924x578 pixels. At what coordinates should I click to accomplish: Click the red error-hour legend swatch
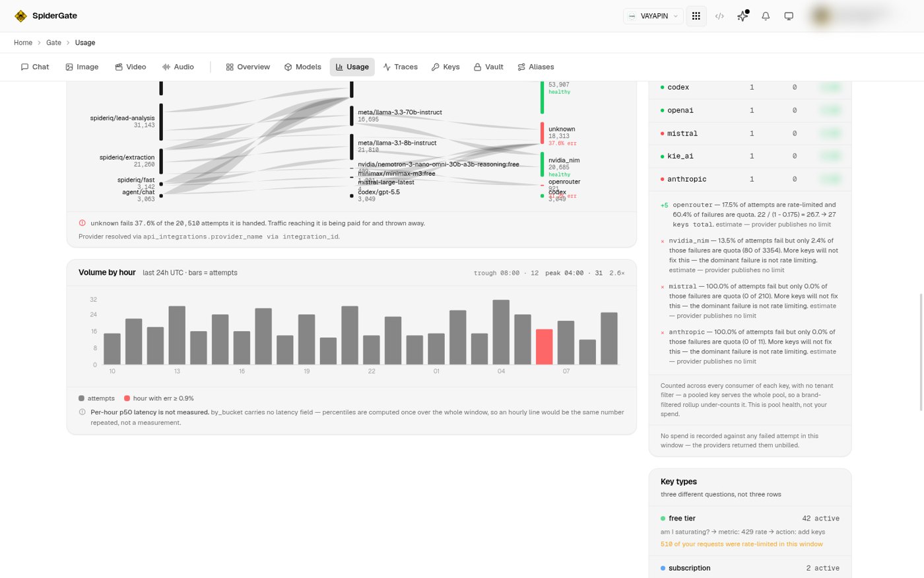click(x=127, y=398)
